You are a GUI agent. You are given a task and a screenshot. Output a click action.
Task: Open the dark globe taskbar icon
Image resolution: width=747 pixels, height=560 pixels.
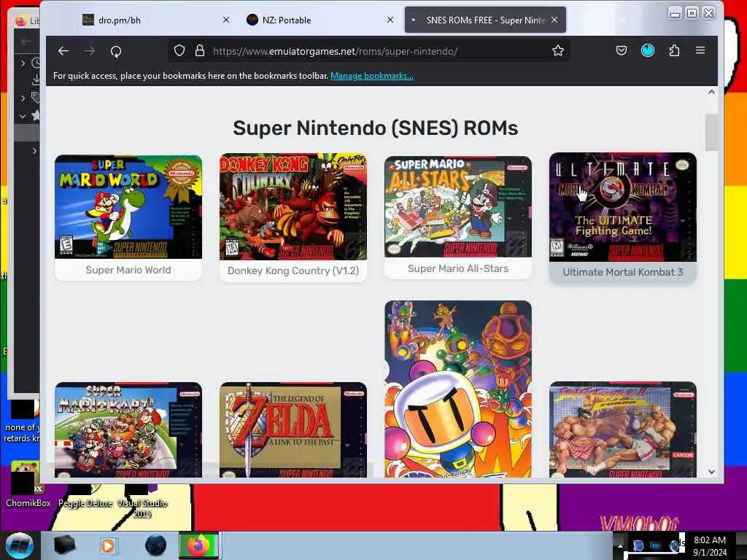155,545
